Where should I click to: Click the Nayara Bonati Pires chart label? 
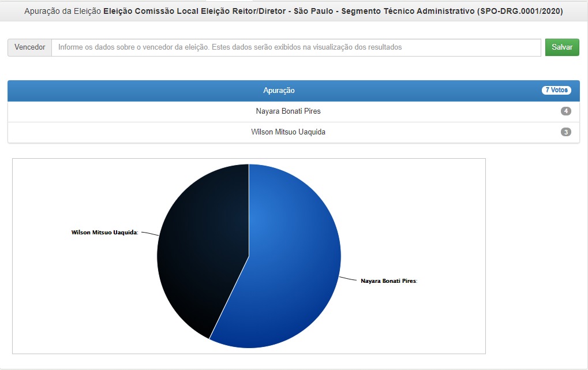(x=389, y=281)
